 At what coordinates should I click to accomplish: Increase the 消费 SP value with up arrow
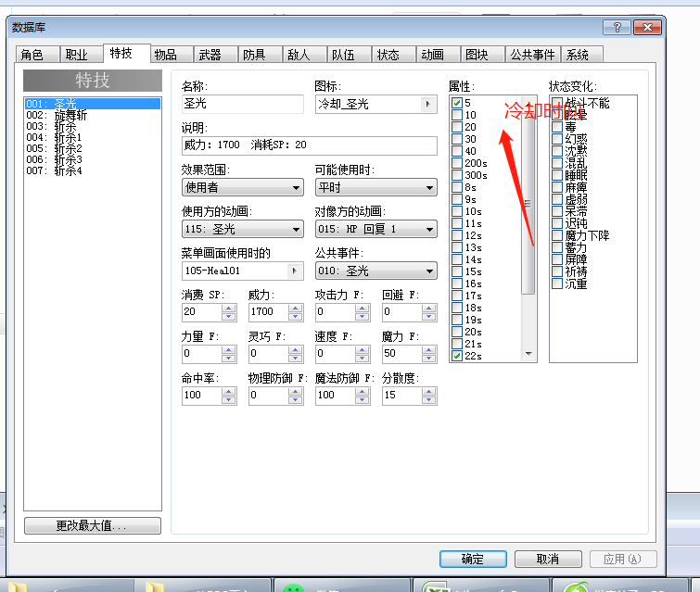click(x=229, y=309)
